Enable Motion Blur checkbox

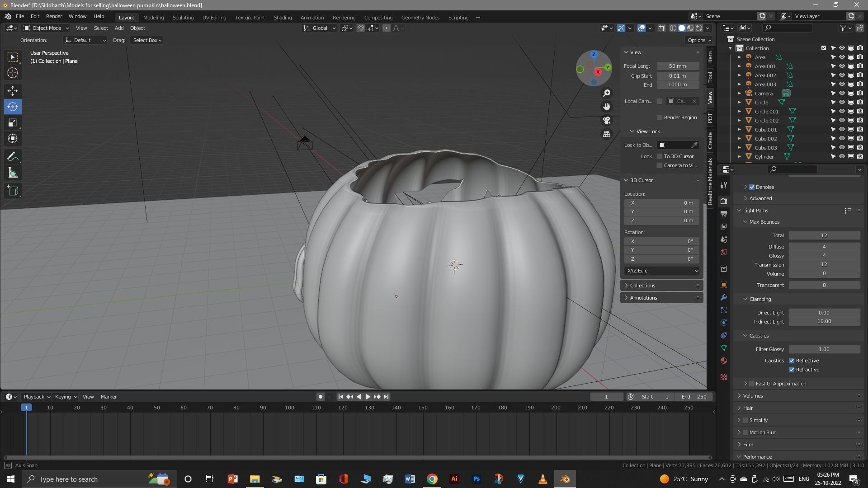[745, 432]
